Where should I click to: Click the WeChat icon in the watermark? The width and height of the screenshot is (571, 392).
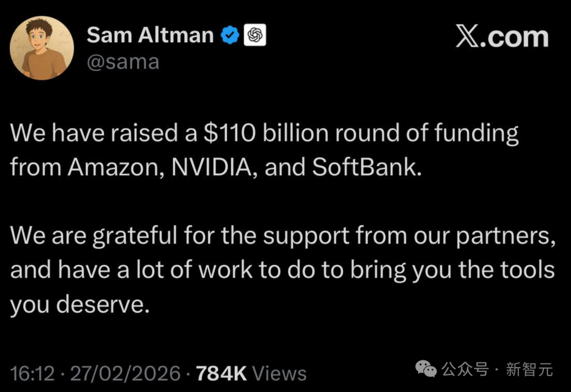(x=426, y=369)
